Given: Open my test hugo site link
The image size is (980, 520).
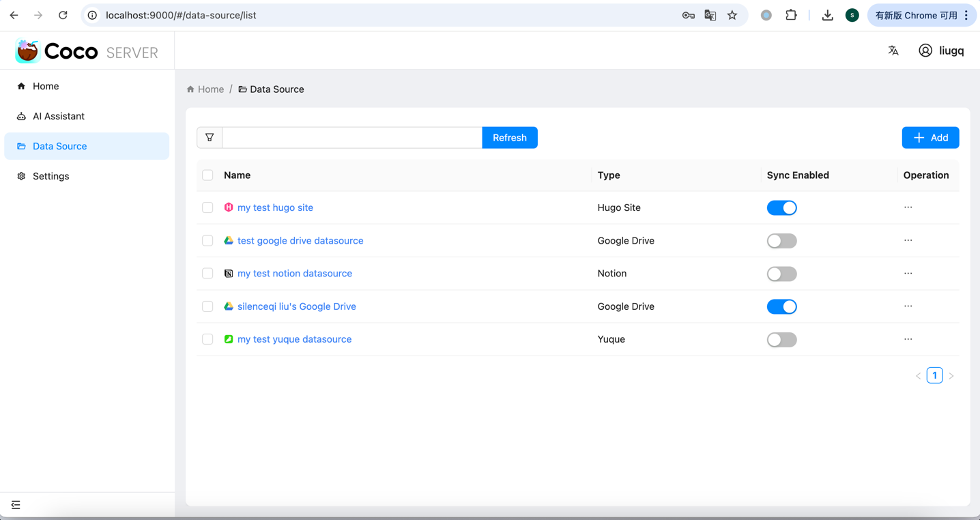Looking at the screenshot, I should coord(275,207).
